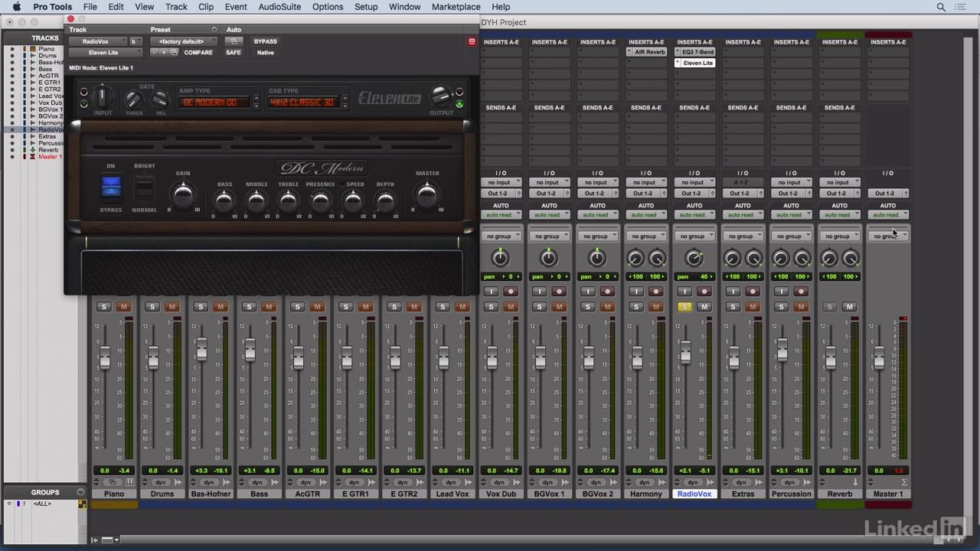Mute the Drums track
Image resolution: width=980 pixels, height=551 pixels.
171,307
